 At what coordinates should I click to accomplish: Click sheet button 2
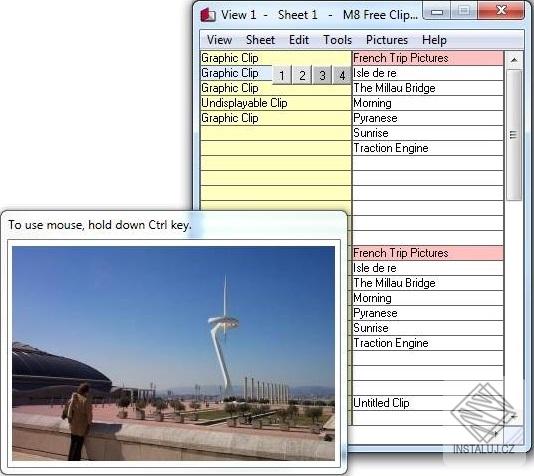[x=302, y=75]
